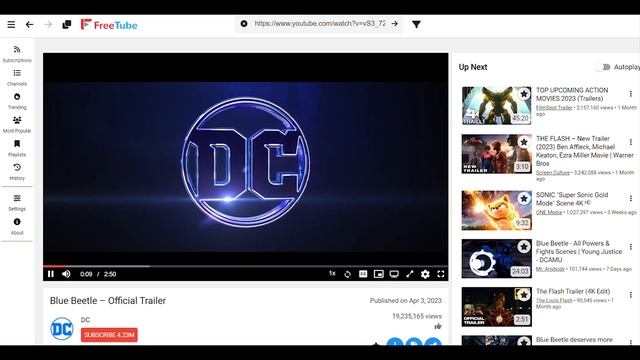This screenshot has height=360, width=640.
Task: Click the video progress bar
Action: coord(245,266)
